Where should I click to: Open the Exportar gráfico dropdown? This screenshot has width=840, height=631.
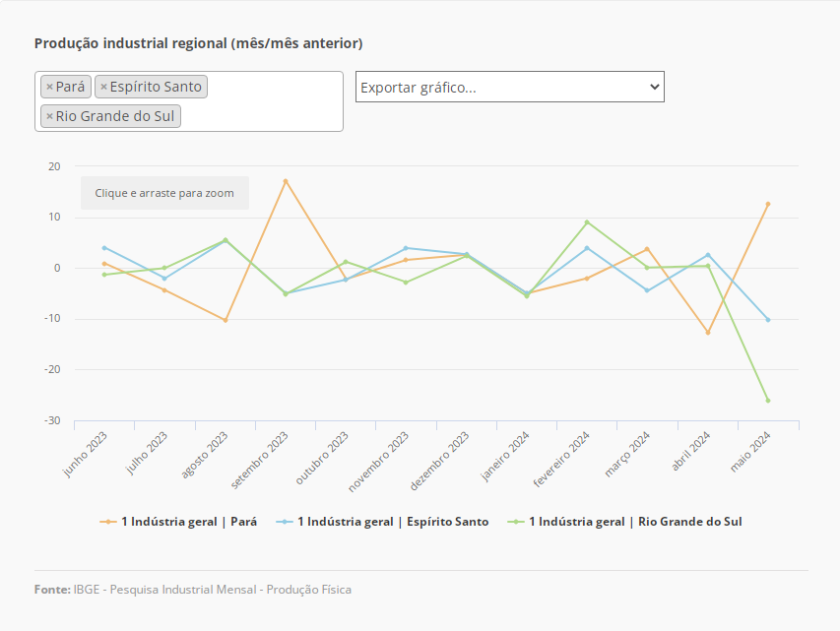click(509, 87)
